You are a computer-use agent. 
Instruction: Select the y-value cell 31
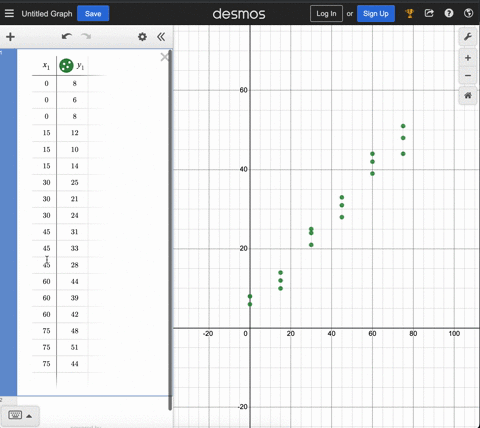[x=74, y=232]
